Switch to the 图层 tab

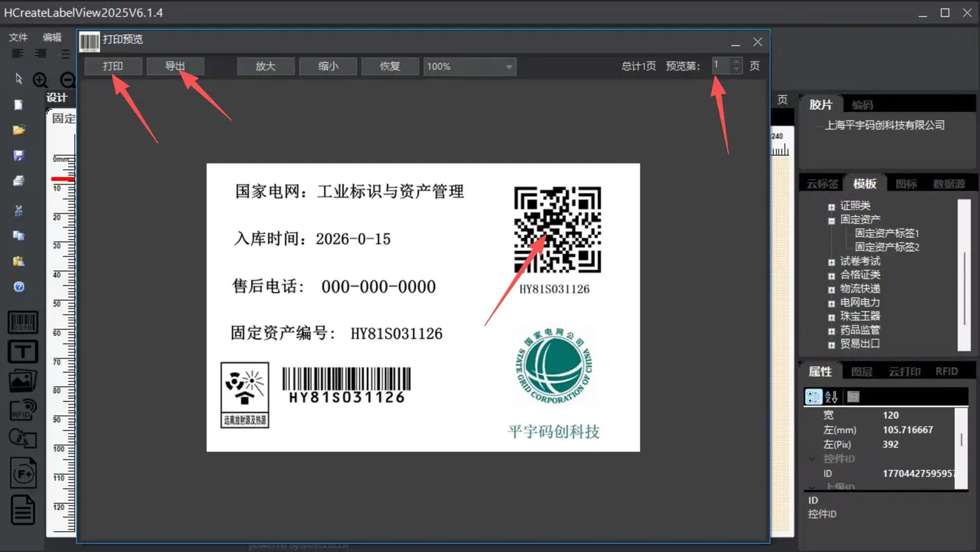pyautogui.click(x=862, y=371)
